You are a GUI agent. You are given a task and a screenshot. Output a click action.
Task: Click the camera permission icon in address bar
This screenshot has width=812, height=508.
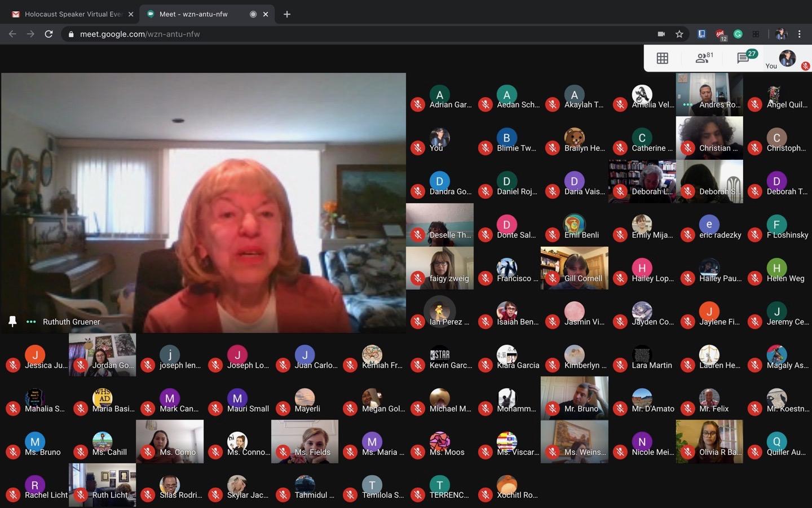click(x=661, y=34)
